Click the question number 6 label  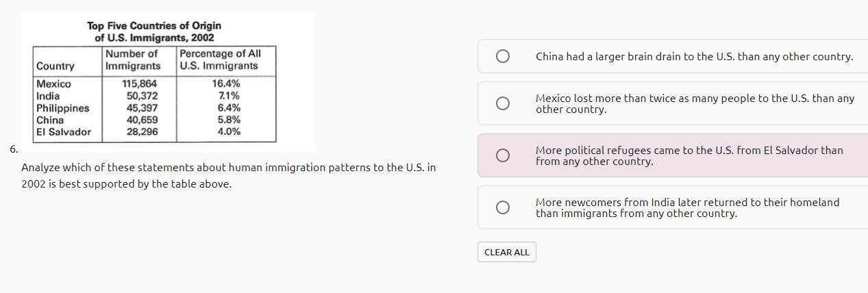tap(14, 149)
